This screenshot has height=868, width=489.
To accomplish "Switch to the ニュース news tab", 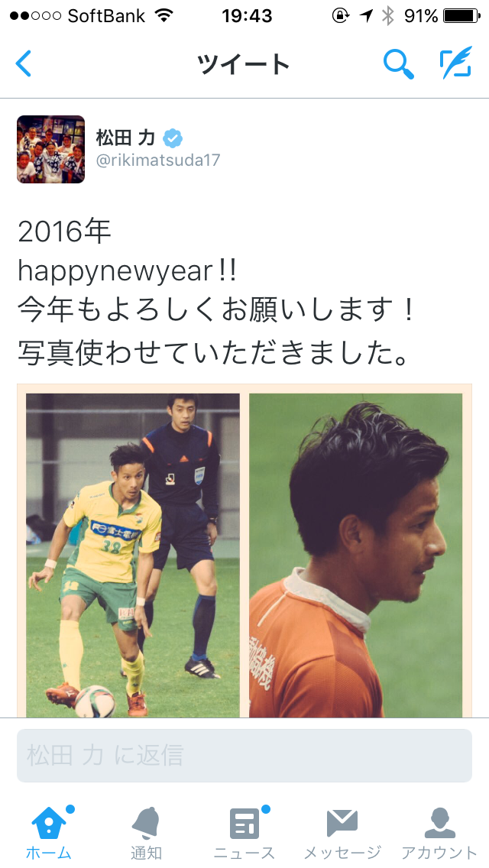I will (244, 832).
